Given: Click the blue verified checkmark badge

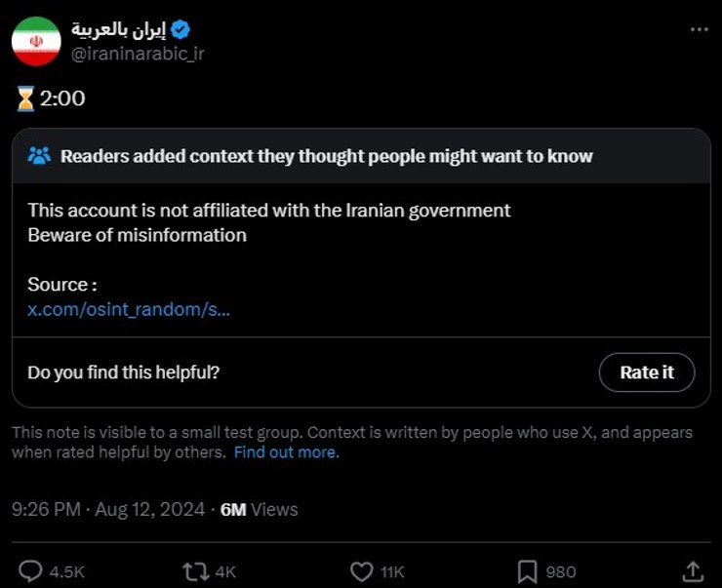Looking at the screenshot, I should point(180,29).
